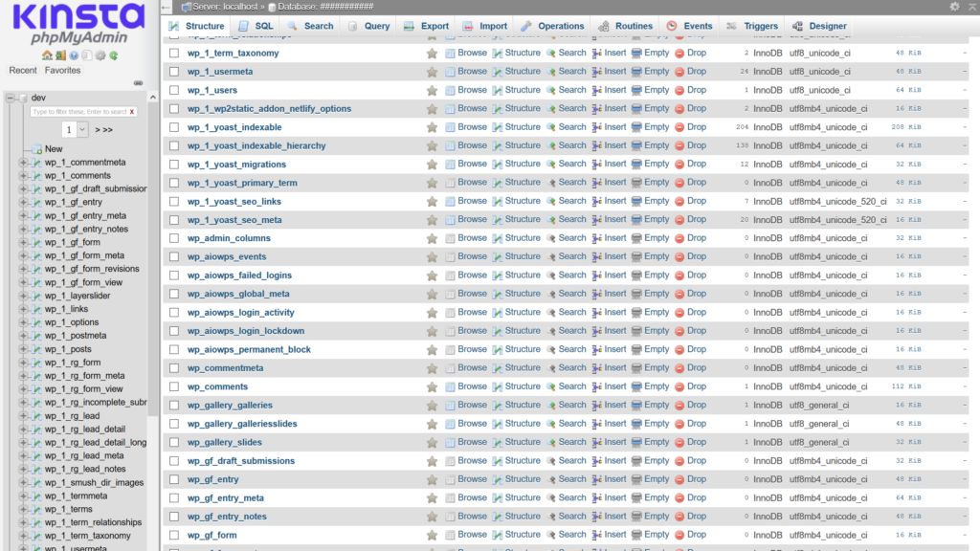
Task: Select the wp_aiowps_events row checkbox
Action: 174,257
